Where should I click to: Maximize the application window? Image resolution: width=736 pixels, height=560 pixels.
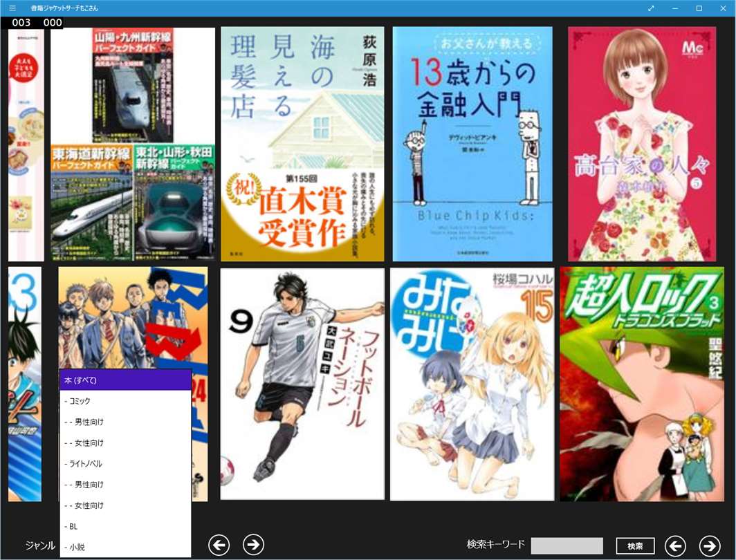tap(699, 8)
